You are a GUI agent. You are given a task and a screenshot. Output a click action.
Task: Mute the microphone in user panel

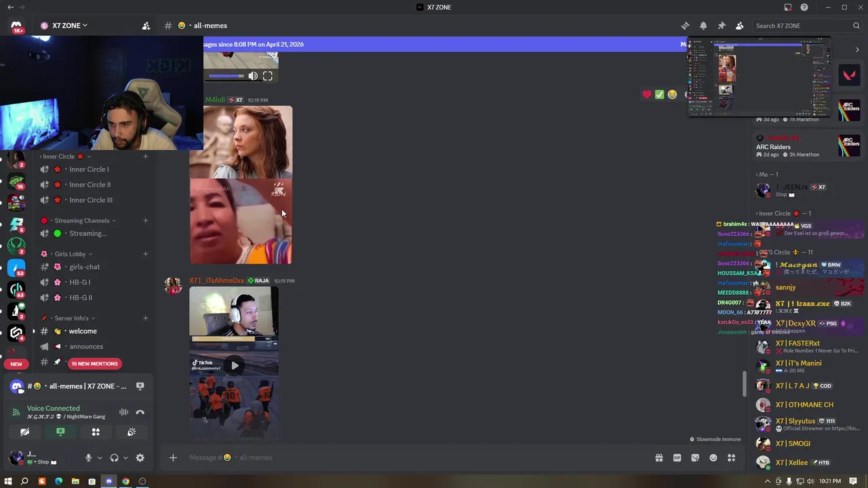88,458
